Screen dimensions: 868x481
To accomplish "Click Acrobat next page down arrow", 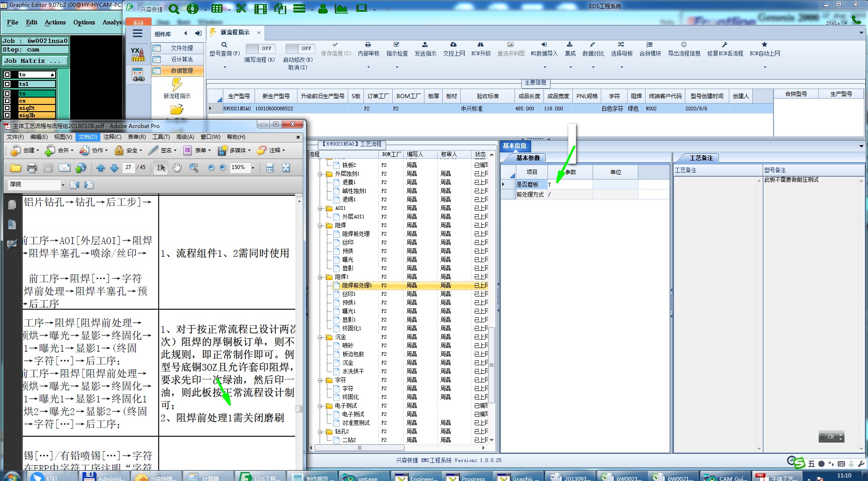I will click(114, 168).
